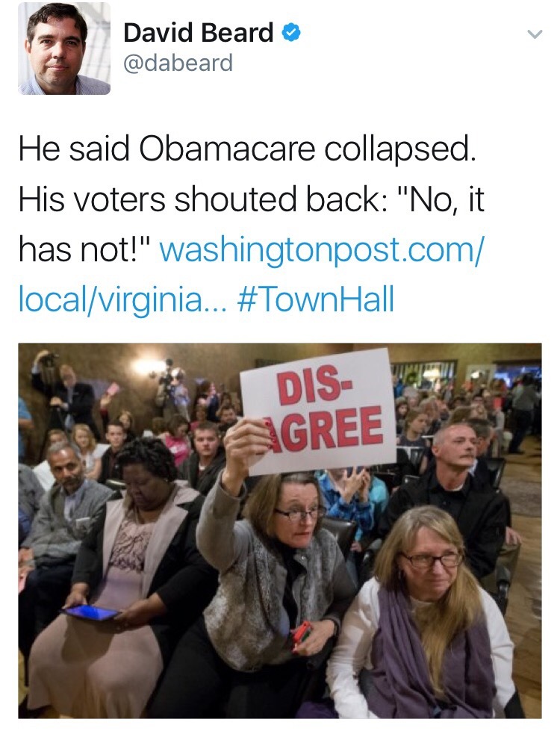Click the tweet text 'He said Obamacare collapsed.'
This screenshot has width=560, height=734.
coord(246,152)
